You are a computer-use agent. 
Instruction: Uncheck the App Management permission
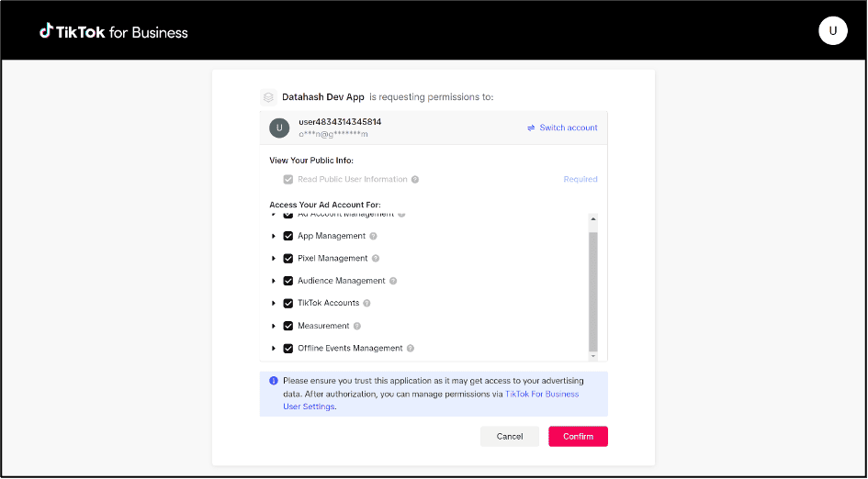tap(288, 237)
